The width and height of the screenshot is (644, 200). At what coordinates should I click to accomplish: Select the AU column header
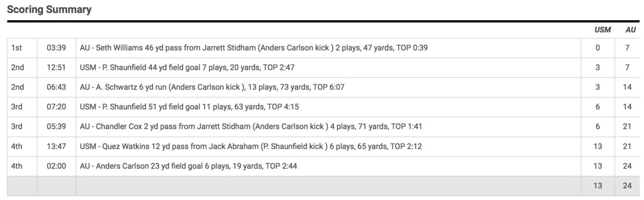coord(631,30)
